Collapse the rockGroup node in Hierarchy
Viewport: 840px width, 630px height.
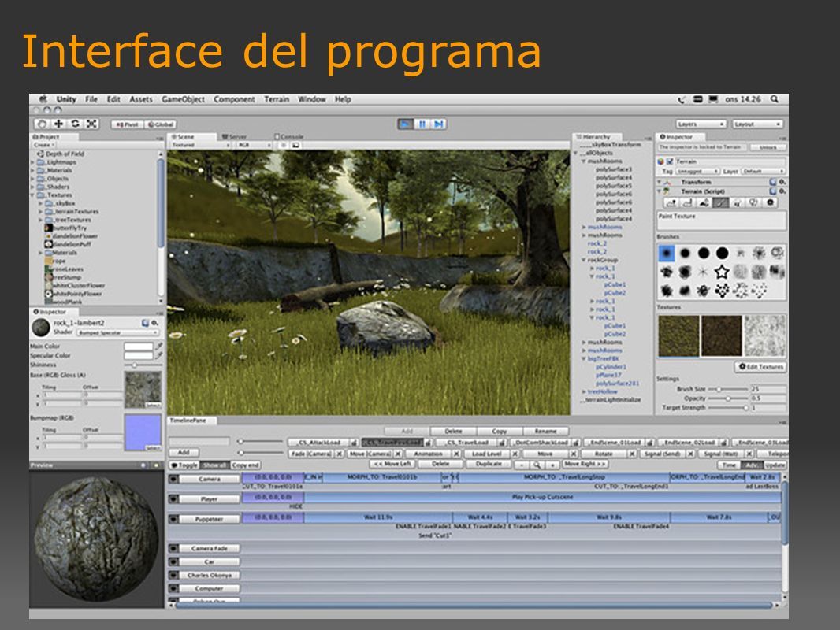click(583, 260)
